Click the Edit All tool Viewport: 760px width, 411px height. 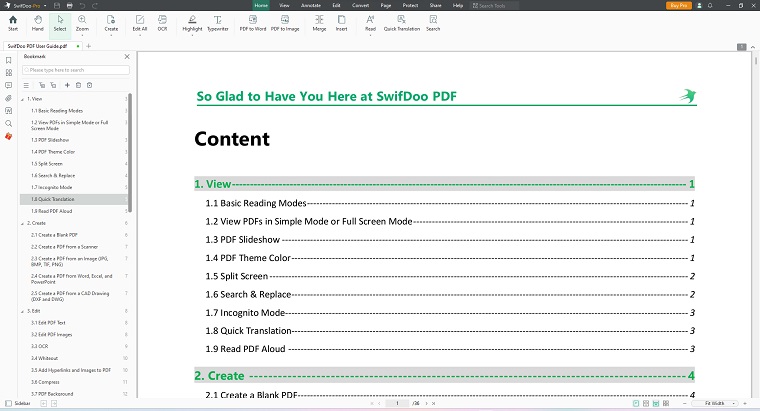pos(140,23)
